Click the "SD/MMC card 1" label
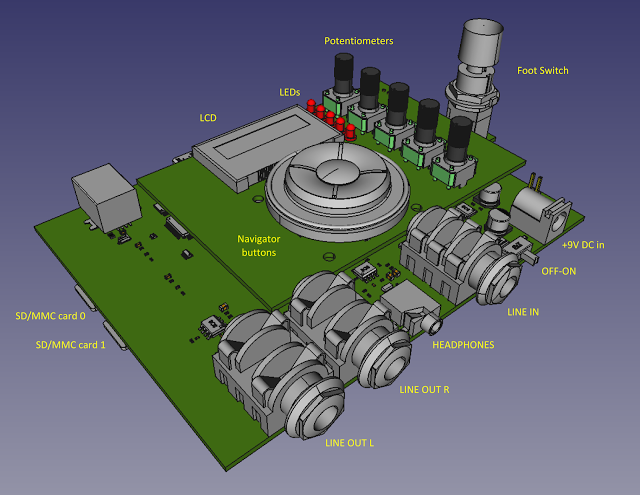The height and width of the screenshot is (495, 640). point(69,345)
